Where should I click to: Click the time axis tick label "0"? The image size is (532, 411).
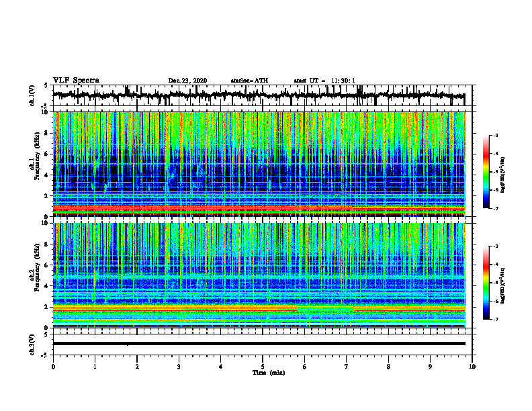[53, 367]
